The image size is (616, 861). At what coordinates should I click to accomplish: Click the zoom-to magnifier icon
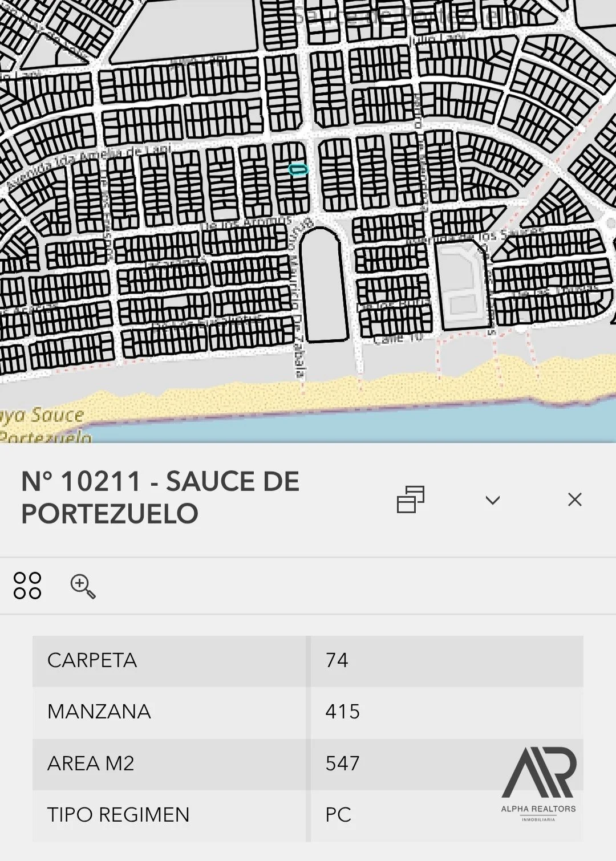click(x=83, y=586)
